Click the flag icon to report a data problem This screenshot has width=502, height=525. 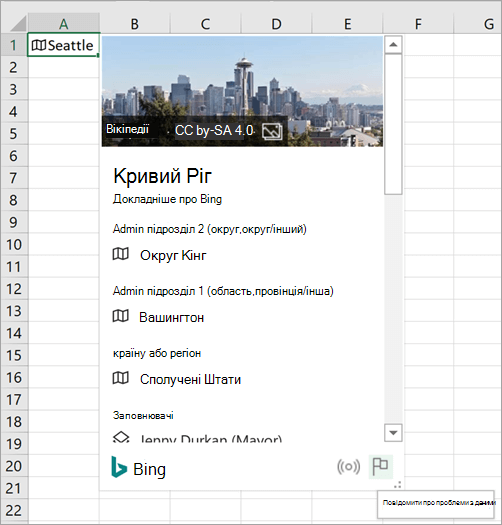click(380, 466)
